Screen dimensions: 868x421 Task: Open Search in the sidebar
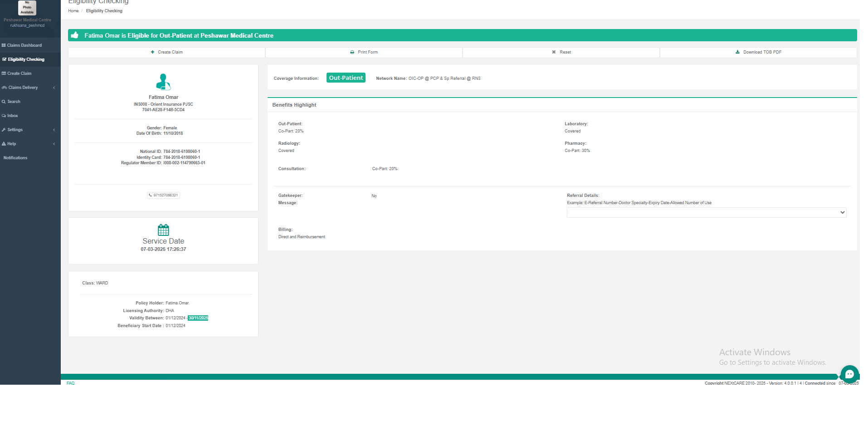14,102
